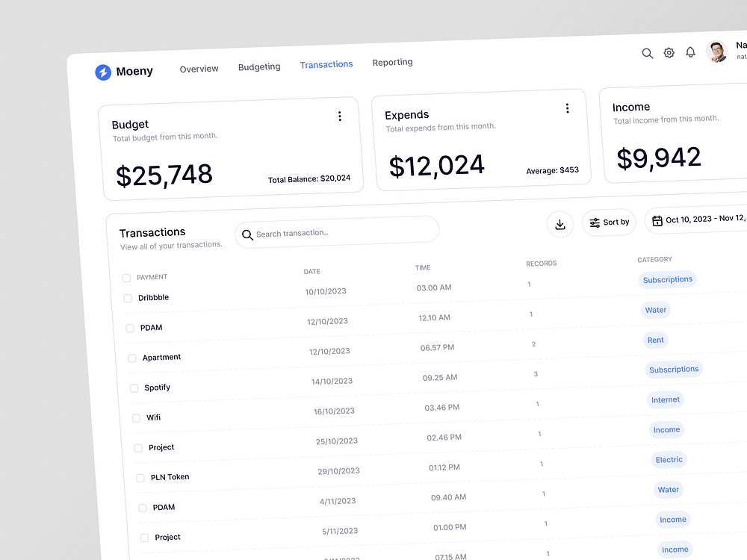Open the Reporting tab
The image size is (747, 560).
(x=392, y=62)
